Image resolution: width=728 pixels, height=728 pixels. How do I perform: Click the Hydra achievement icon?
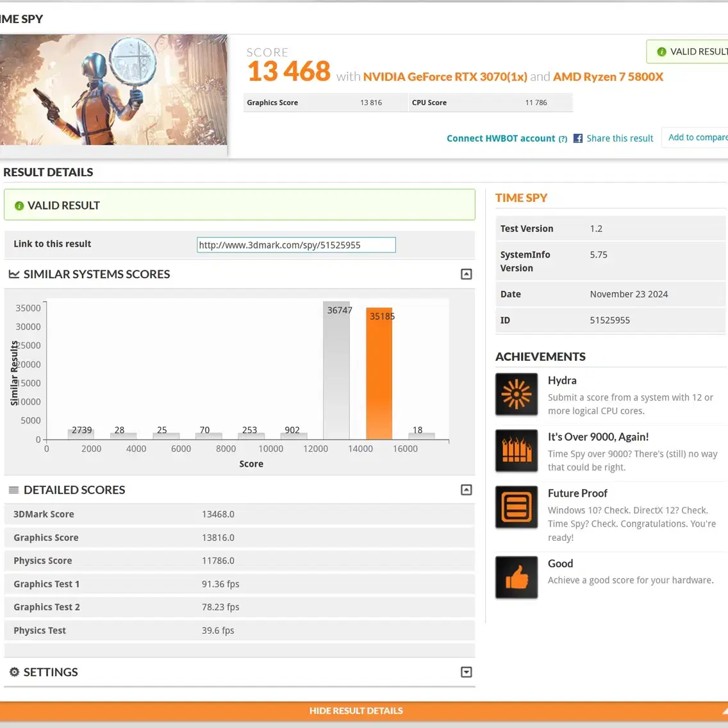point(517,394)
